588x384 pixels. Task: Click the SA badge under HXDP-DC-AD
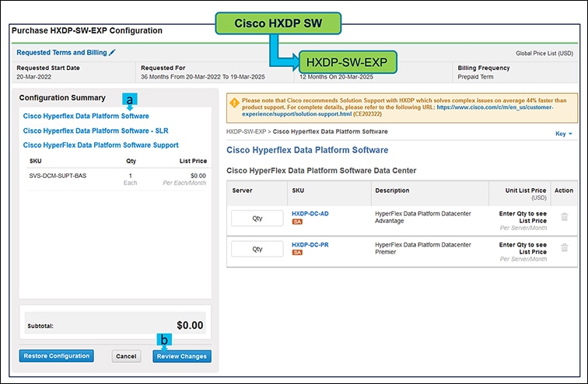[x=297, y=222]
